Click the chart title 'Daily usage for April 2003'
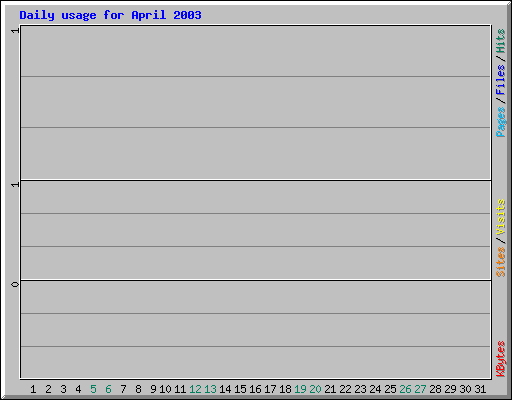Screen dimensions: 512x400 coord(110,15)
